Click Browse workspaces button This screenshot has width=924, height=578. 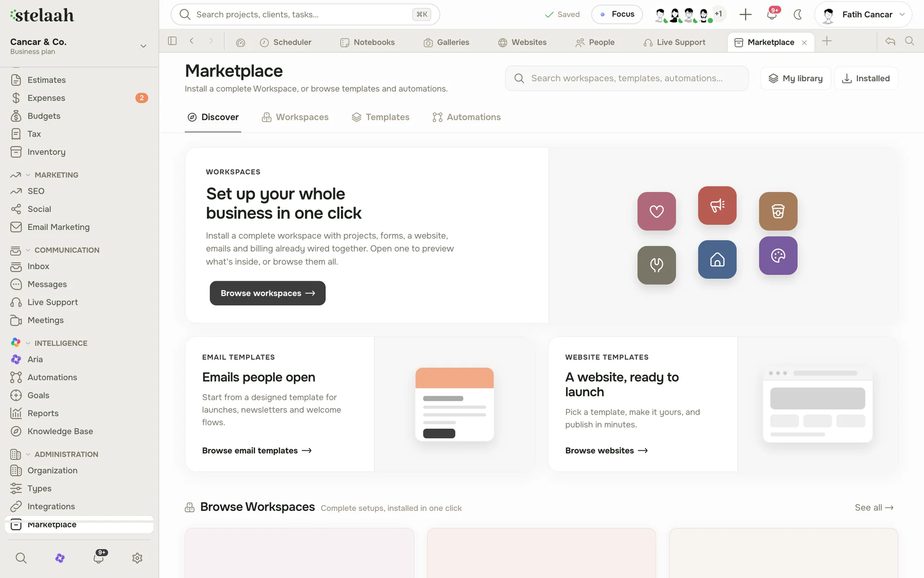(x=267, y=293)
